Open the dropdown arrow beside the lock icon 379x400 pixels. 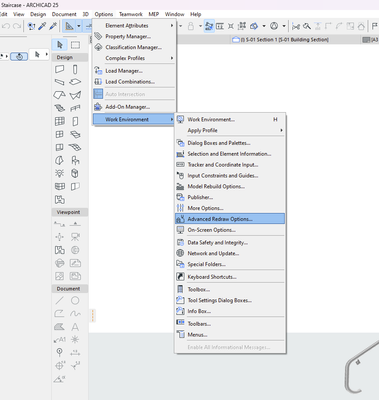pos(200,26)
